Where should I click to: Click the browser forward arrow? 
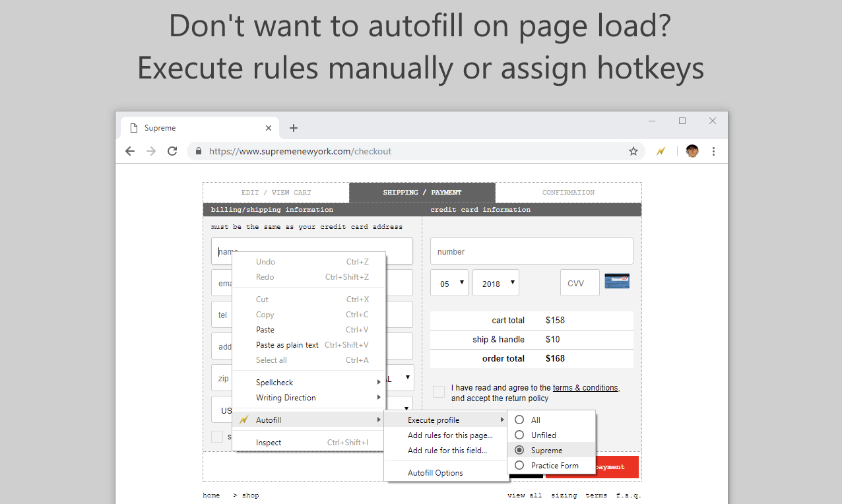(x=151, y=151)
